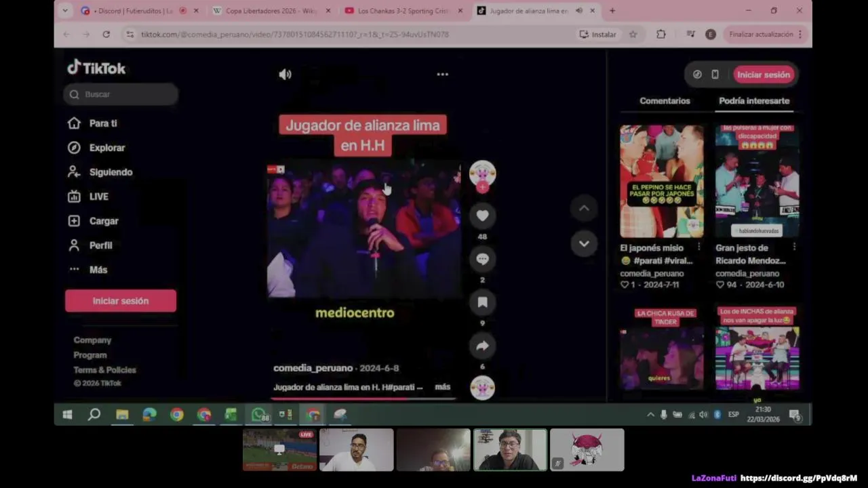Click the tiktok.com address bar URL
Screen dimensions: 868x488
coord(295,35)
